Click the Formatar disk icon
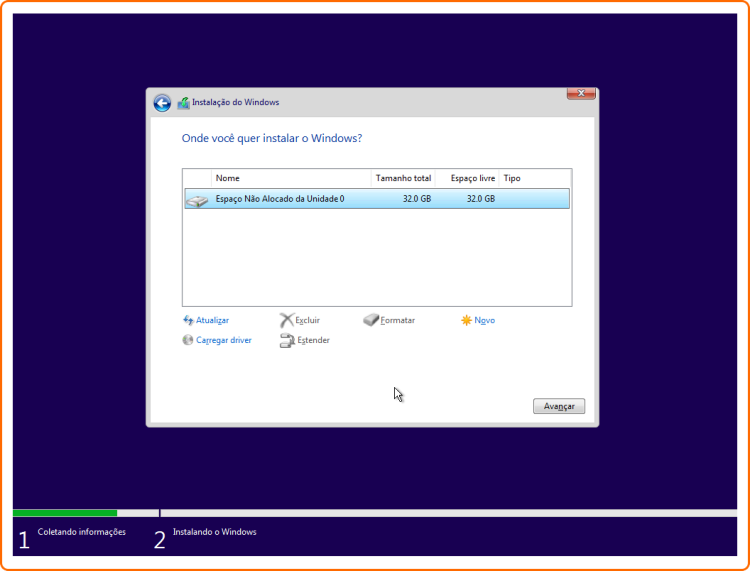The width and height of the screenshot is (750, 571). (x=371, y=320)
